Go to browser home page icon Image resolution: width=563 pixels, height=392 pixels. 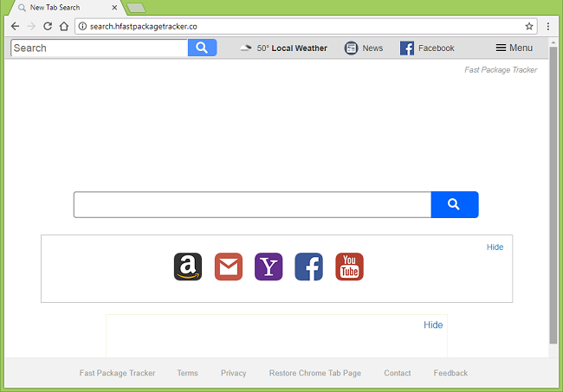tap(64, 26)
